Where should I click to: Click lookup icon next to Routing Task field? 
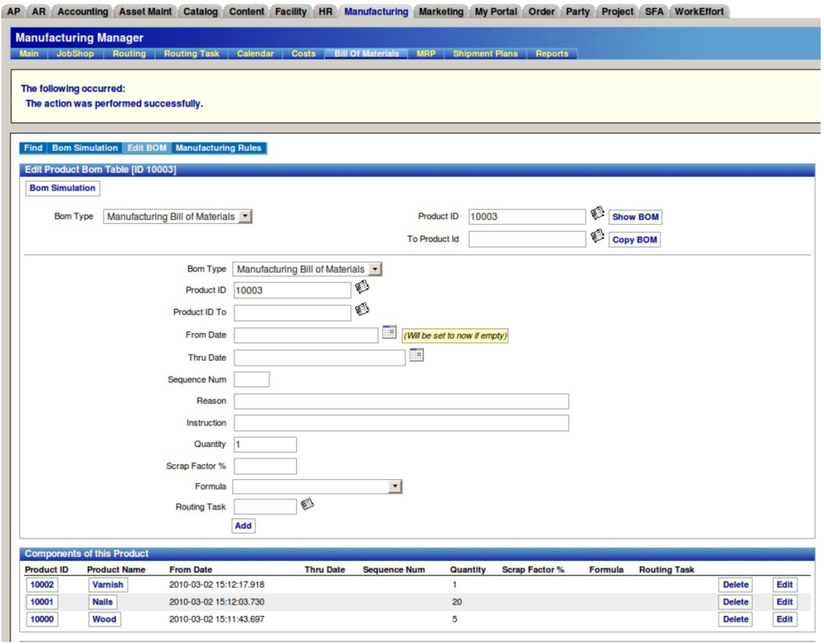coord(307,505)
